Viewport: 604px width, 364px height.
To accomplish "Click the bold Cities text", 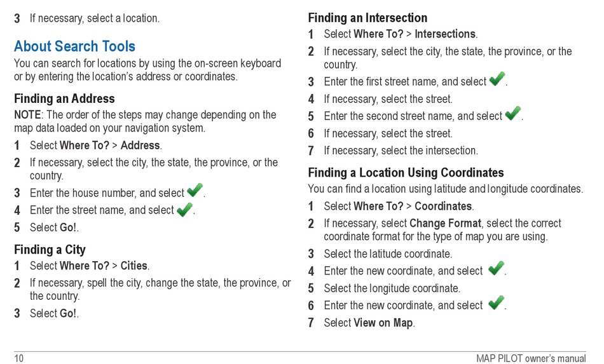I will (134, 266).
